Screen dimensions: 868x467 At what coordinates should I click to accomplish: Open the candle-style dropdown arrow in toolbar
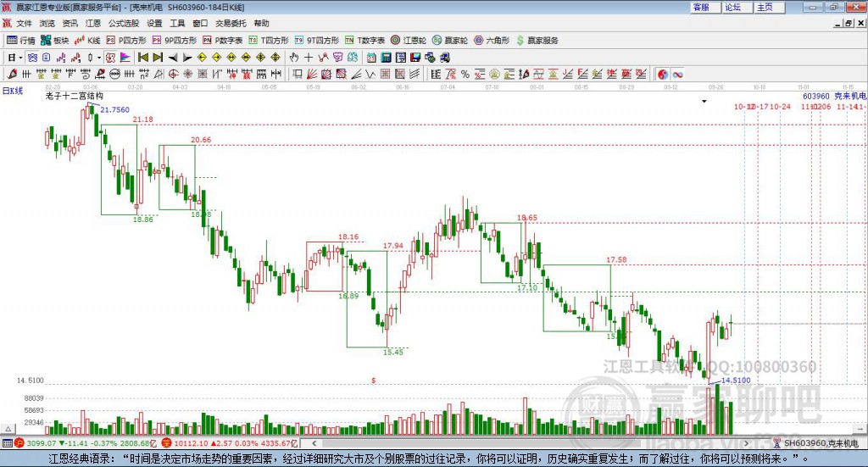[99, 58]
